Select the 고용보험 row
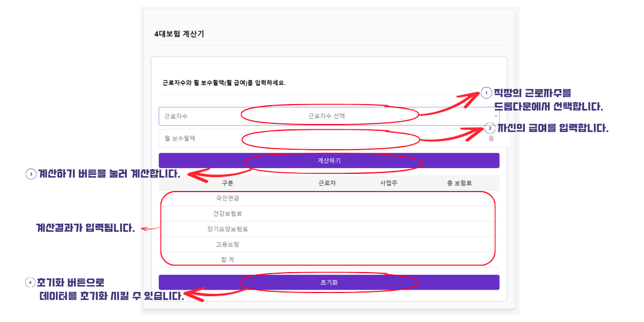The width and height of the screenshot is (644, 322). tap(329, 244)
